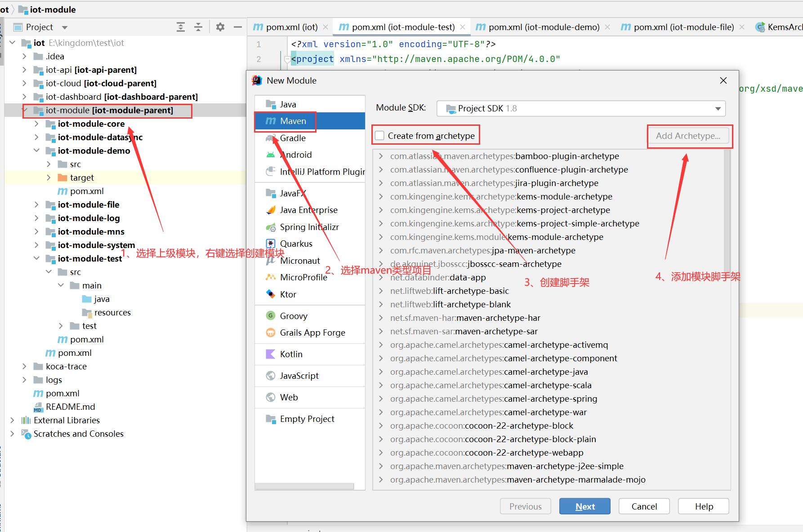
Task: Click module type list horizontal scrollbar
Action: pos(304,486)
